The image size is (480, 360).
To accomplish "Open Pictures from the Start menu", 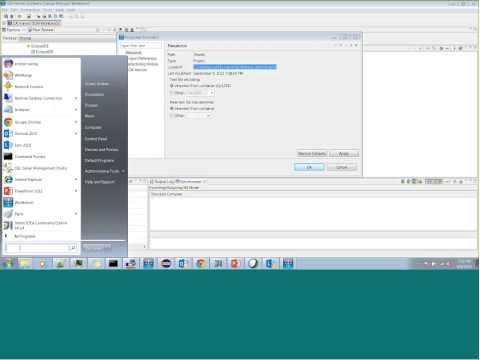I will tap(91, 105).
